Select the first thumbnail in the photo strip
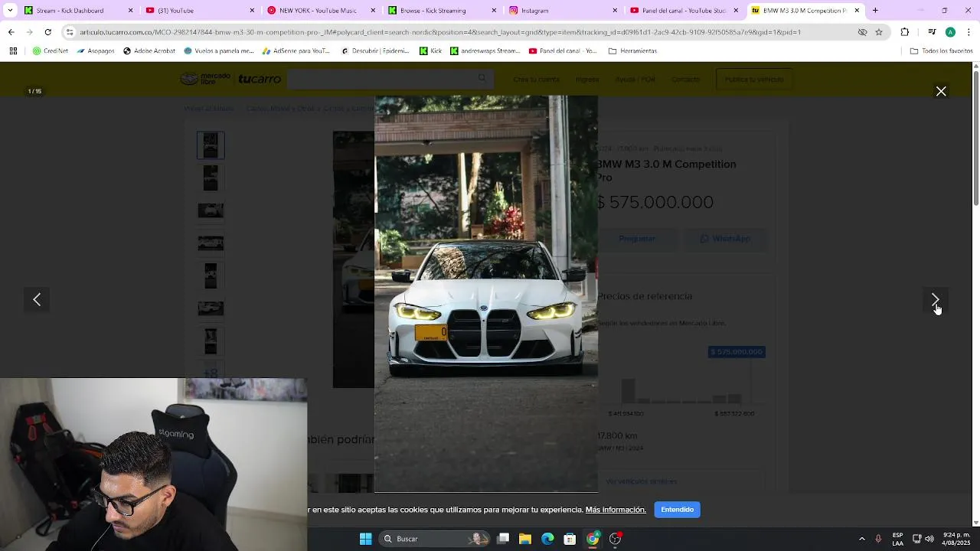This screenshot has width=980, height=551. coord(211,145)
